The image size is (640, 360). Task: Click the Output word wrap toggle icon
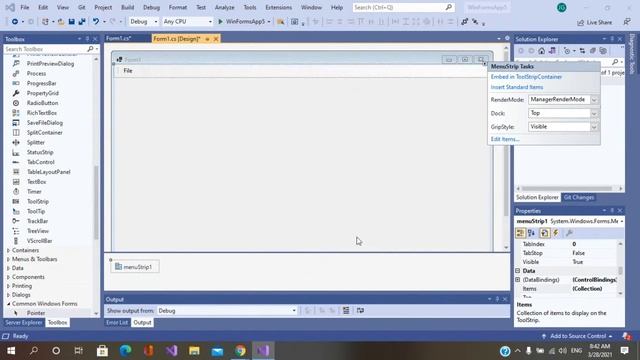[x=360, y=311]
